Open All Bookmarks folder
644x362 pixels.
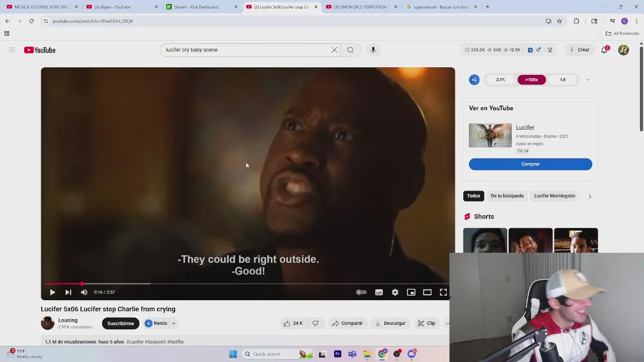click(622, 34)
